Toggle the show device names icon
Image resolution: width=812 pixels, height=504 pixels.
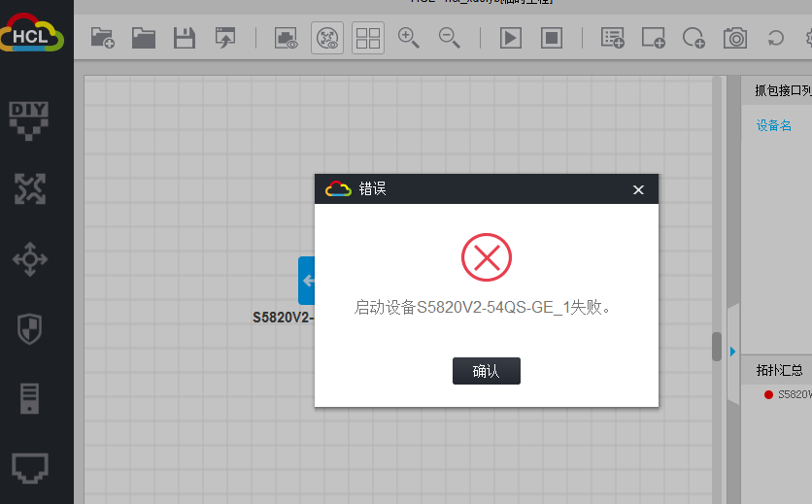326,38
